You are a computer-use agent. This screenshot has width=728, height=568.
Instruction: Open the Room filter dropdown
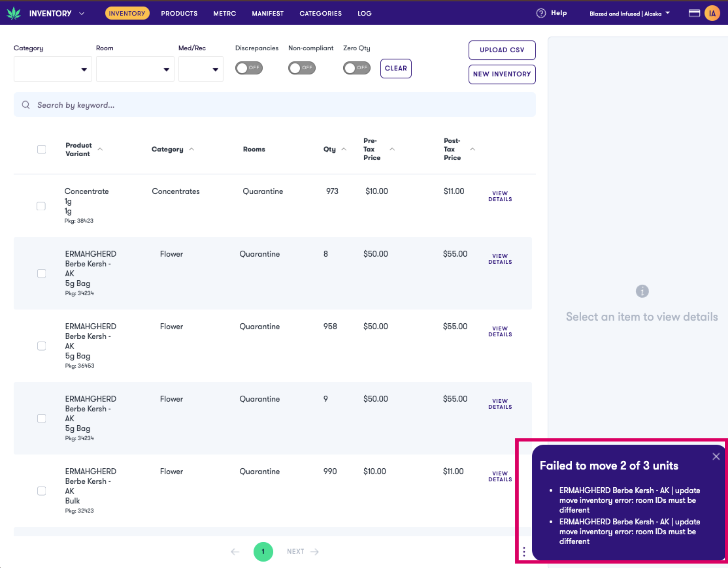135,69
